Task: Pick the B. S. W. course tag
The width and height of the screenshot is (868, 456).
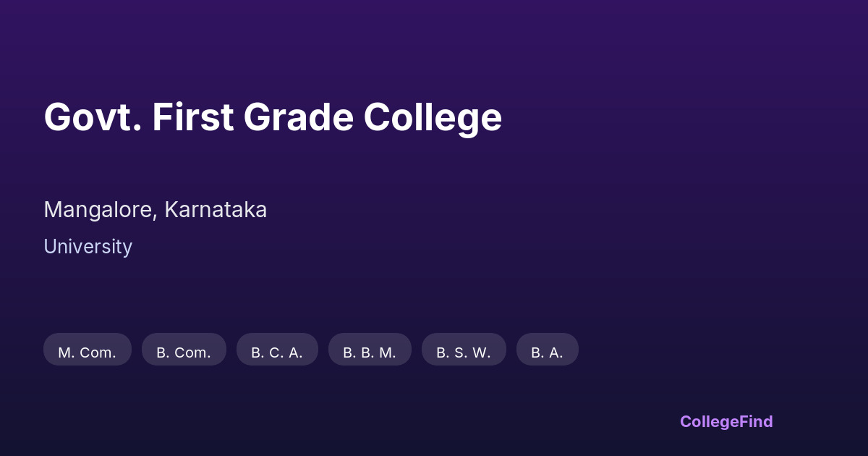Action: point(464,350)
